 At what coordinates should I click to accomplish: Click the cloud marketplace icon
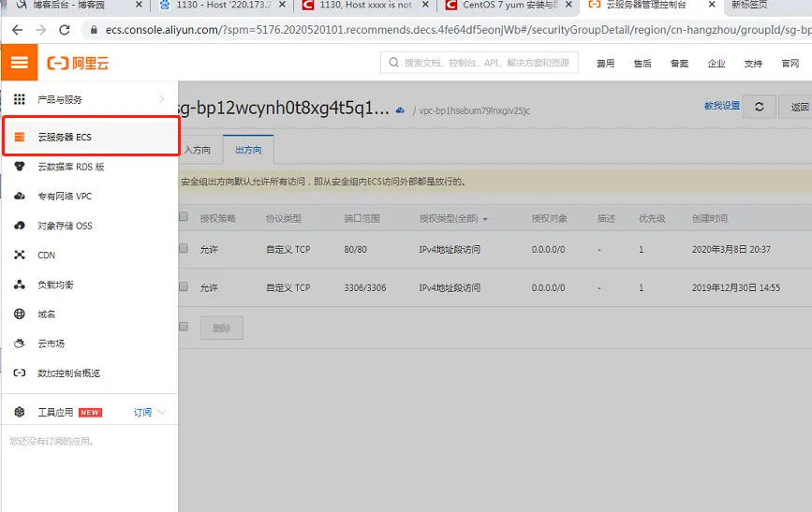click(20, 344)
